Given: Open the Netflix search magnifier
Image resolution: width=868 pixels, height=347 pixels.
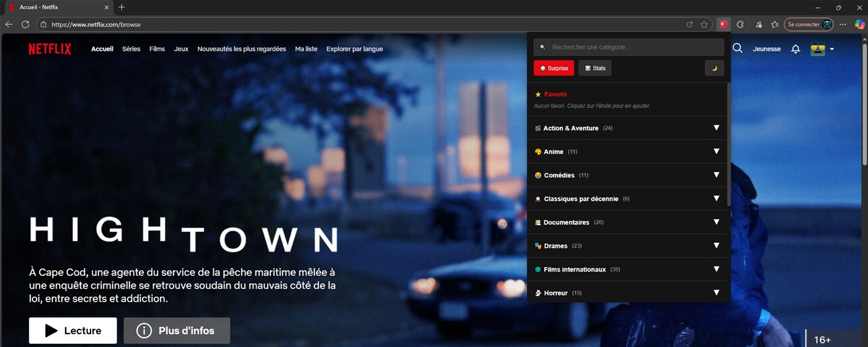Looking at the screenshot, I should 737,48.
